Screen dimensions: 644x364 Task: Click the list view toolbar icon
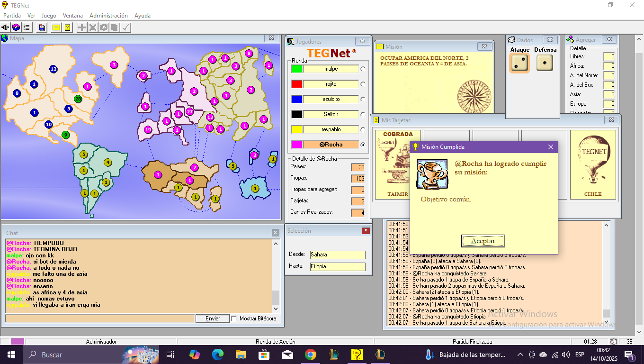pos(27,27)
